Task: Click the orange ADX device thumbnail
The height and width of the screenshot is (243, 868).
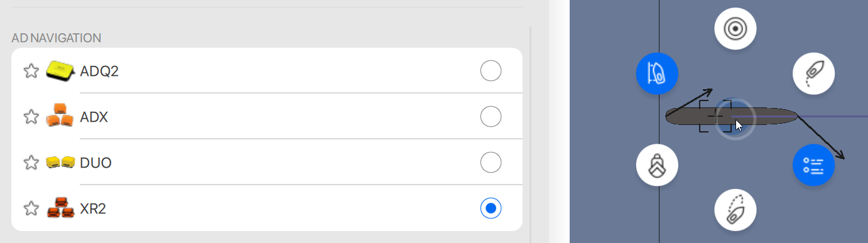Action: pos(60,116)
